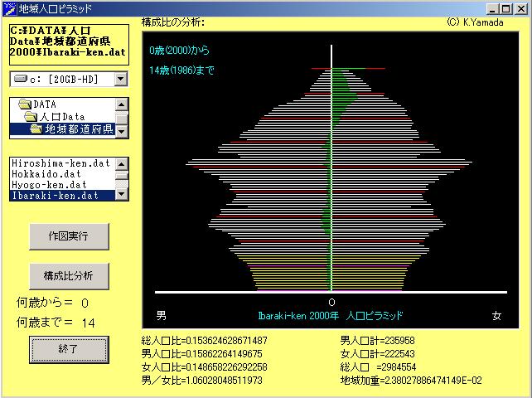Minimize the 地域人口ピラミッド window

(x=493, y=9)
